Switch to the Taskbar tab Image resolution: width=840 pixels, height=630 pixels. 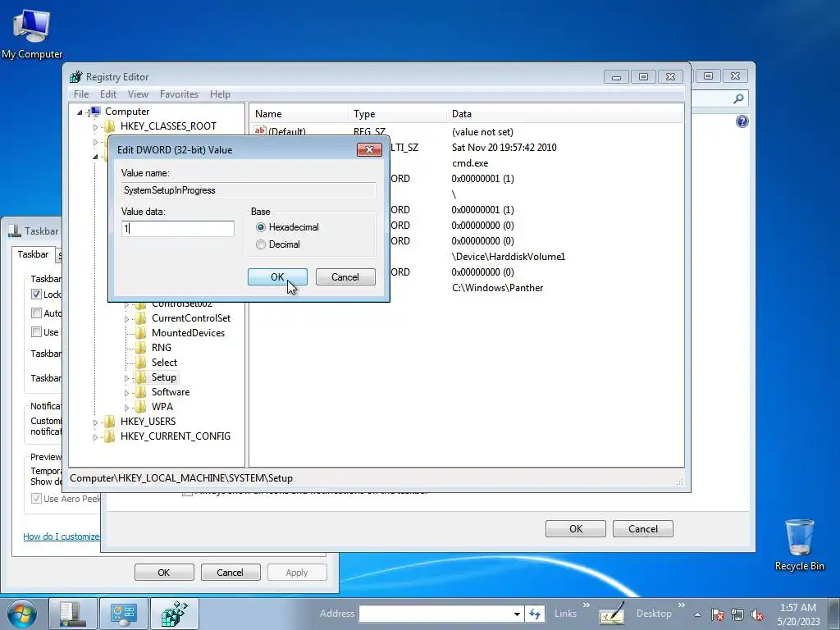[33, 254]
